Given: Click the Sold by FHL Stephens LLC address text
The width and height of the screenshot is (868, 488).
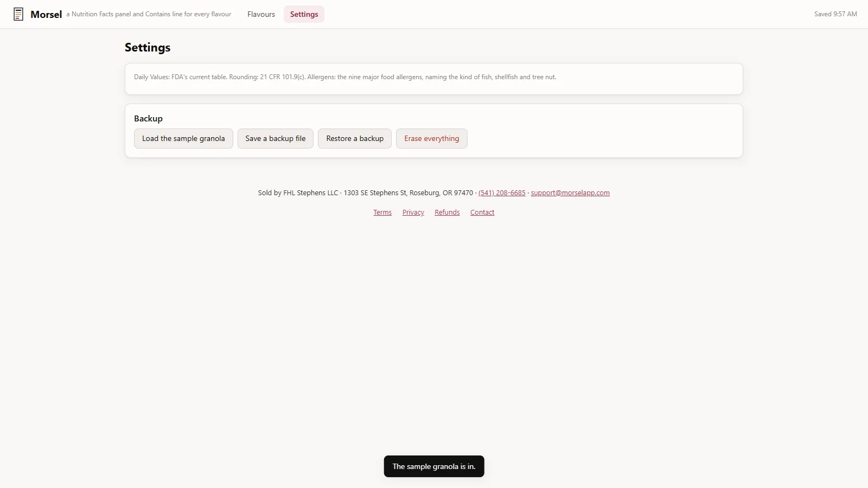Looking at the screenshot, I should coord(366,192).
